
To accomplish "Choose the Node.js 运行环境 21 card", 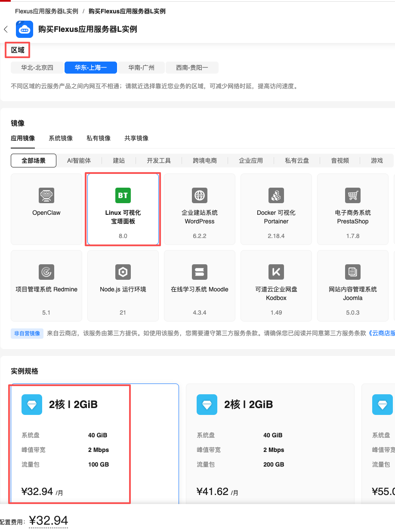I will click(123, 286).
